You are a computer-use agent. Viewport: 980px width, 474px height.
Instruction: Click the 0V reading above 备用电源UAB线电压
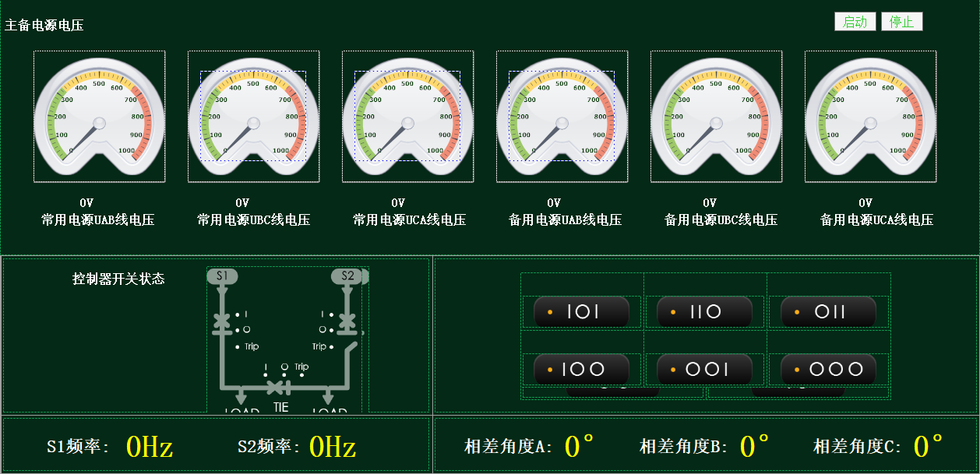point(554,203)
